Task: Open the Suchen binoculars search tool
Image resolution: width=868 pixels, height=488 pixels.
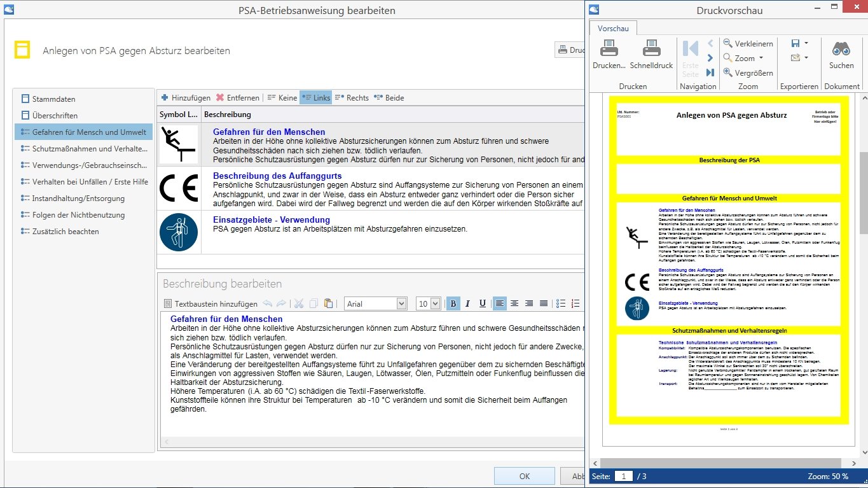Action: (x=841, y=50)
